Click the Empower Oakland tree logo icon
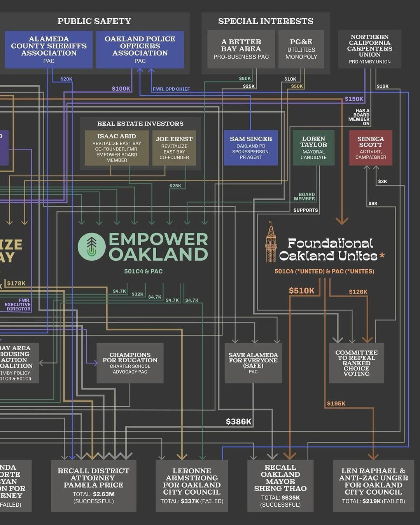 pos(91,247)
